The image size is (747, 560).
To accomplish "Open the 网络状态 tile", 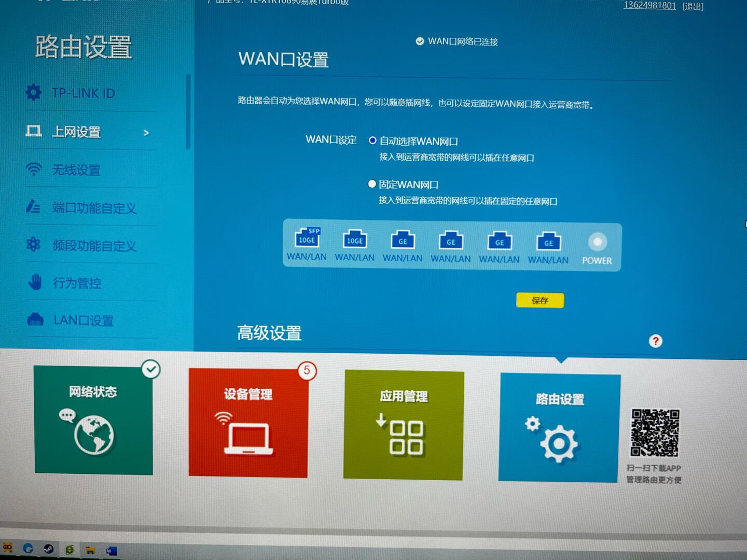I will click(x=94, y=420).
